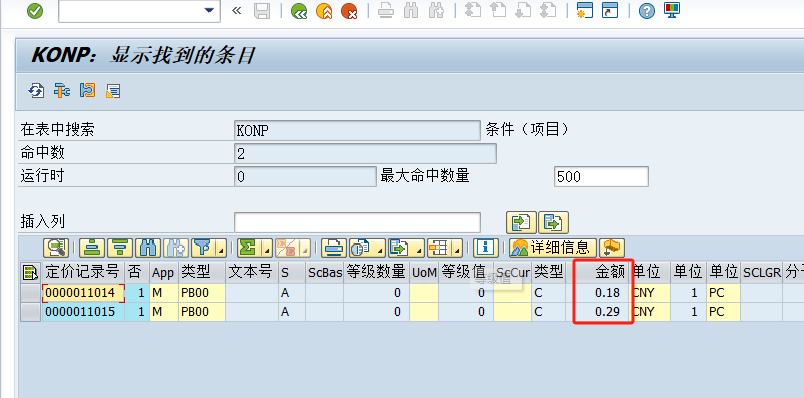Screen dimensions: 804x398
Task: Cancel using the red X icon
Action: point(349,11)
